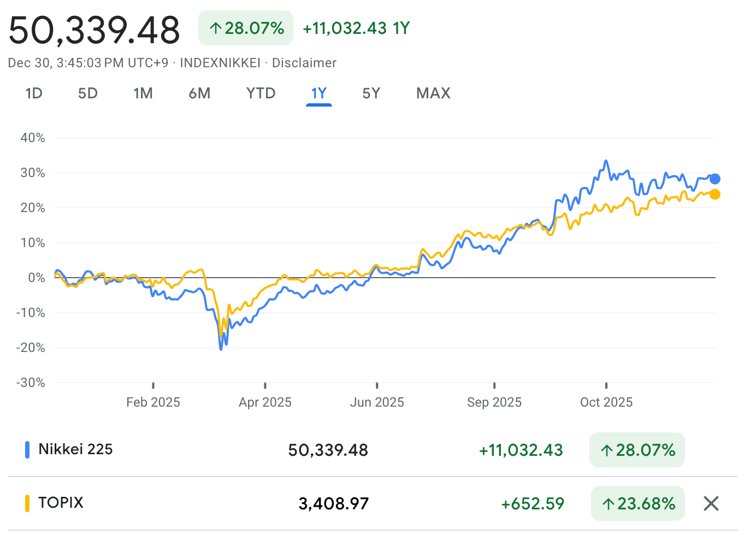The width and height of the screenshot is (756, 540).
Task: Click the TOPIX yellow color marker
Action: point(27,503)
